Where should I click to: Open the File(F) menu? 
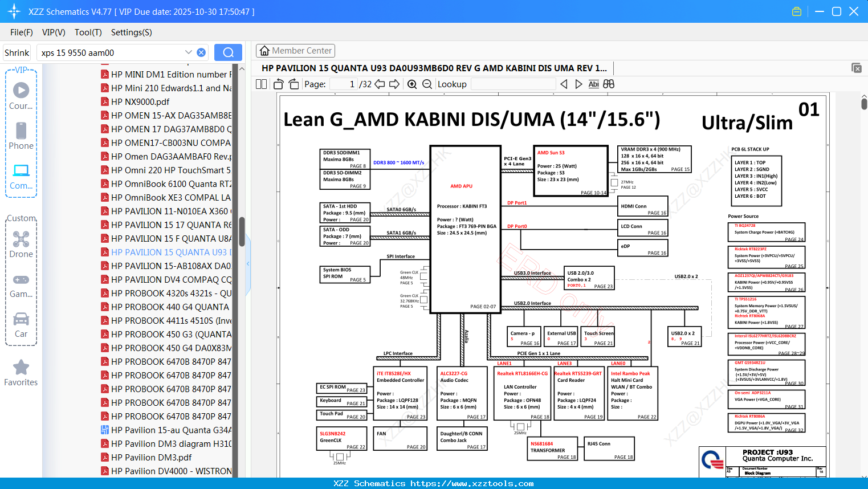tap(22, 32)
